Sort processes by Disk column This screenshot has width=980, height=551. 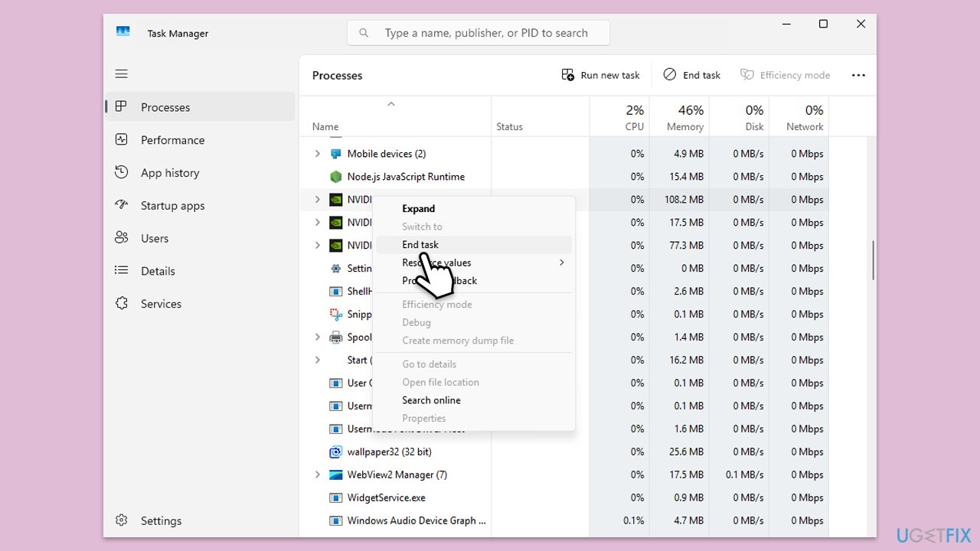tap(739, 117)
